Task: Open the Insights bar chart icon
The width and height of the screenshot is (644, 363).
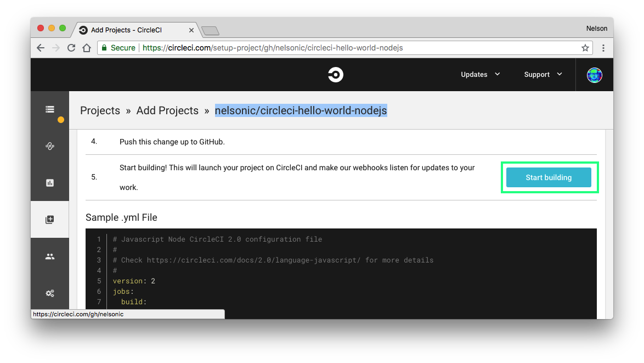Action: 50,183
